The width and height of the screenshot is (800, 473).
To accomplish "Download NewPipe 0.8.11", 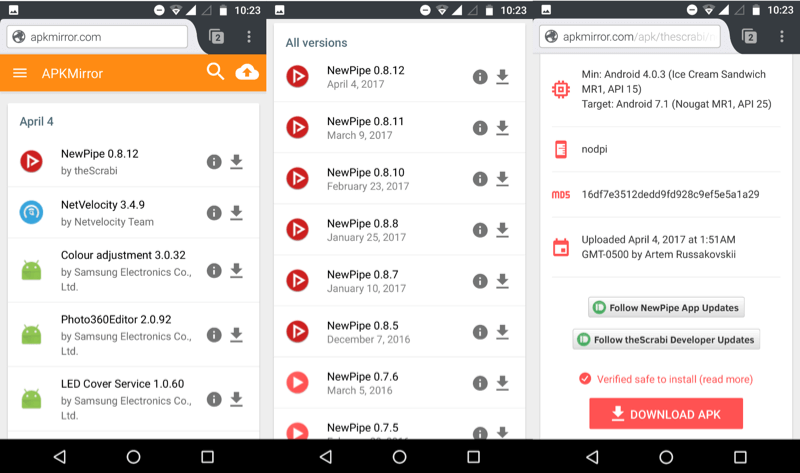I will (x=503, y=128).
